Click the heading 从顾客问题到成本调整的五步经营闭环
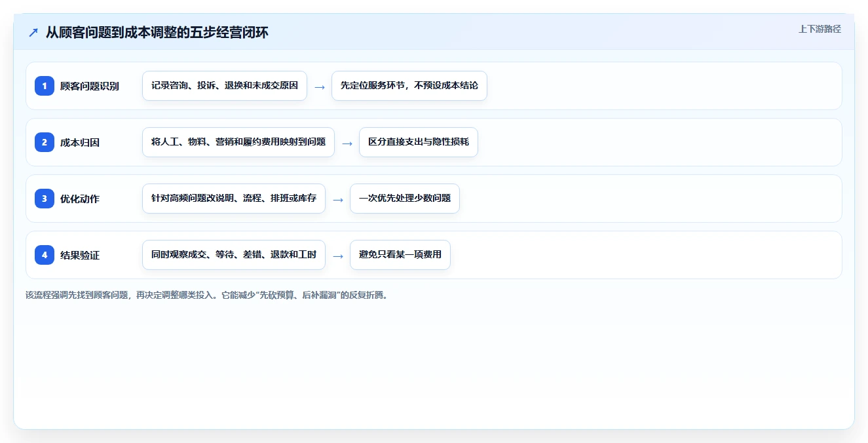This screenshot has height=443, width=868. pyautogui.click(x=157, y=33)
